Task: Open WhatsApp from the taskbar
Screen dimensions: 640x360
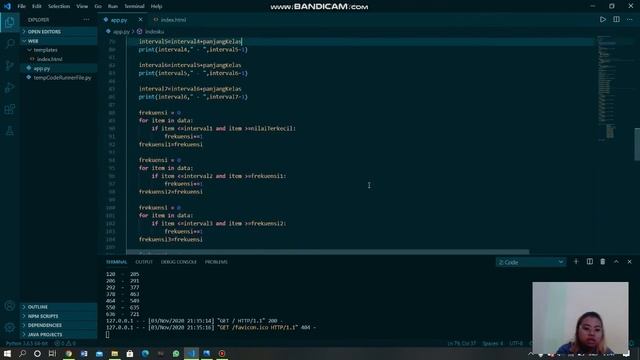Action: [176, 353]
